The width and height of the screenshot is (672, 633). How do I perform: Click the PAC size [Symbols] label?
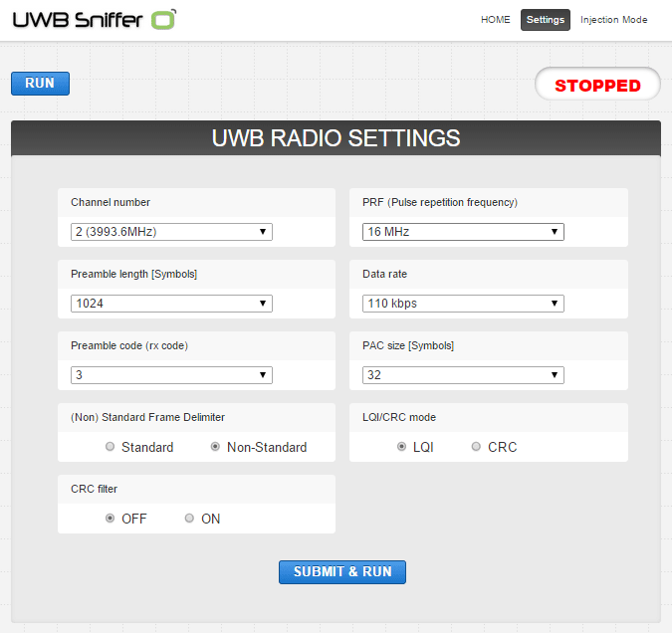pyautogui.click(x=408, y=345)
